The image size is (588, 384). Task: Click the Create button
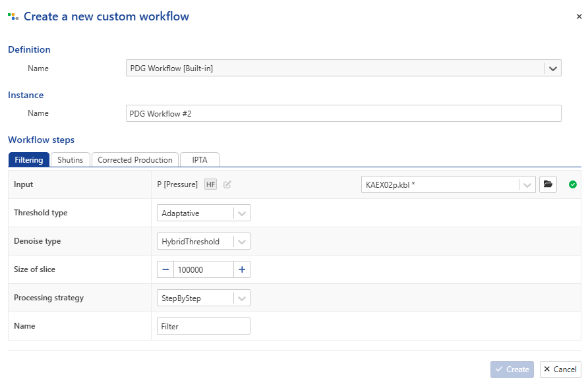point(512,370)
